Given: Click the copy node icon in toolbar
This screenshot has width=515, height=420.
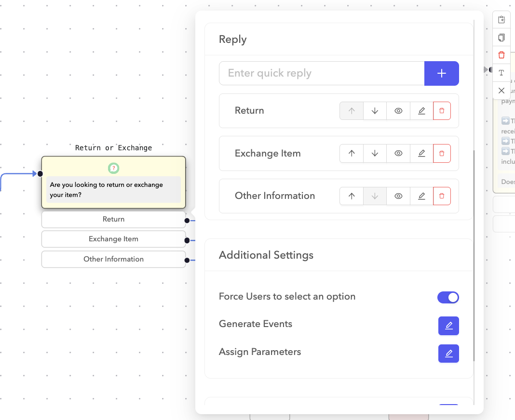Looking at the screenshot, I should point(501,38).
